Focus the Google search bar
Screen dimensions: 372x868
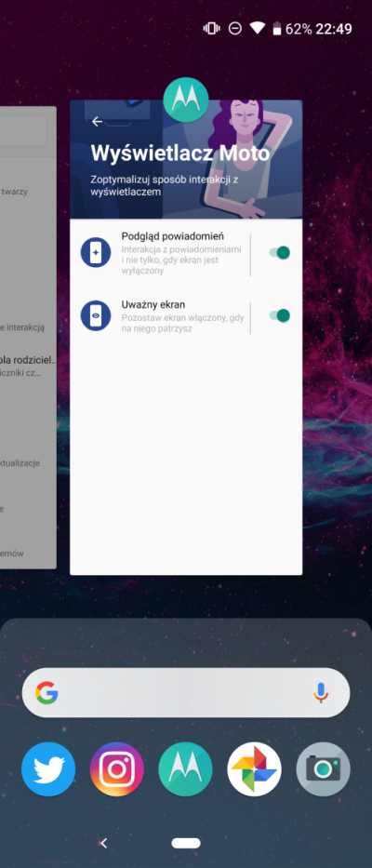[186, 692]
